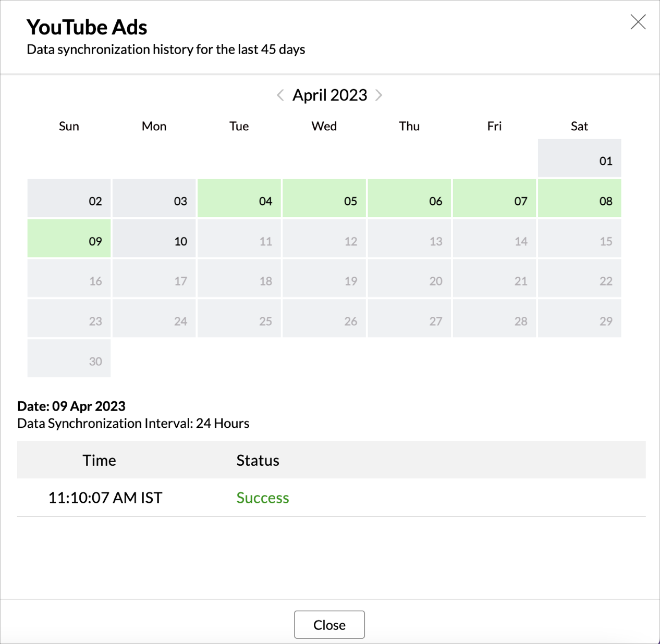Click the April 2023 month title

pos(329,95)
